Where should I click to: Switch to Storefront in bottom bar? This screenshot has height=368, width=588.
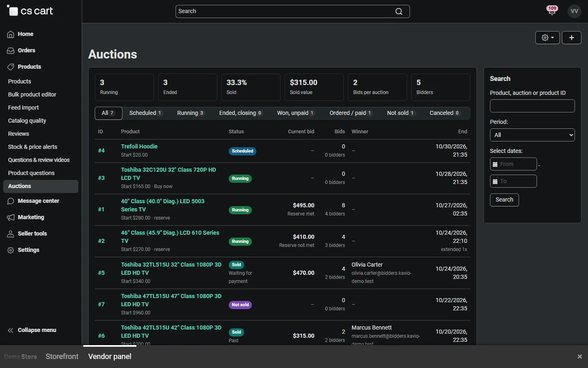(x=62, y=357)
